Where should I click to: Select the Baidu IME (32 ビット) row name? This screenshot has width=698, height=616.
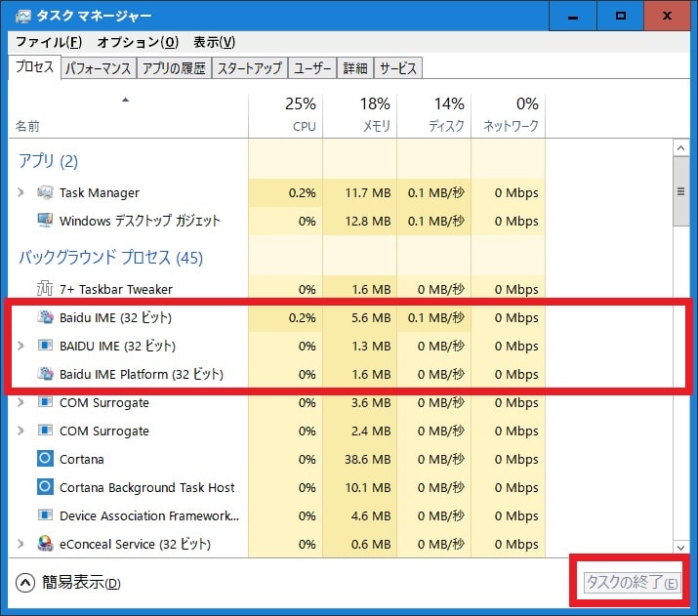115,317
